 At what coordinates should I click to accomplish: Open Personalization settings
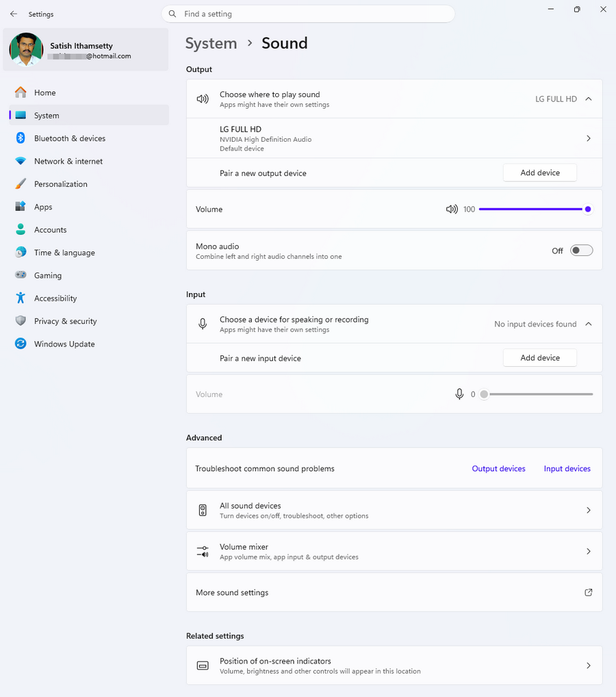click(89, 183)
